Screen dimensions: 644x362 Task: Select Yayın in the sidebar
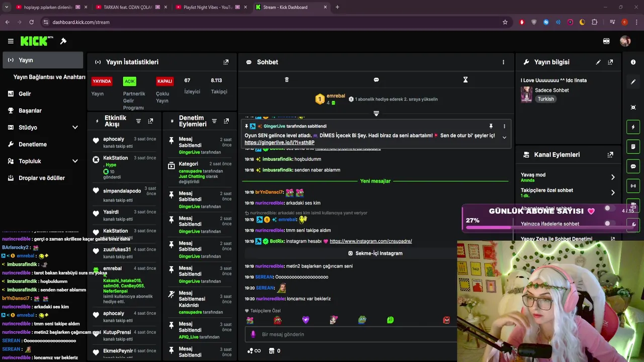(x=43, y=60)
